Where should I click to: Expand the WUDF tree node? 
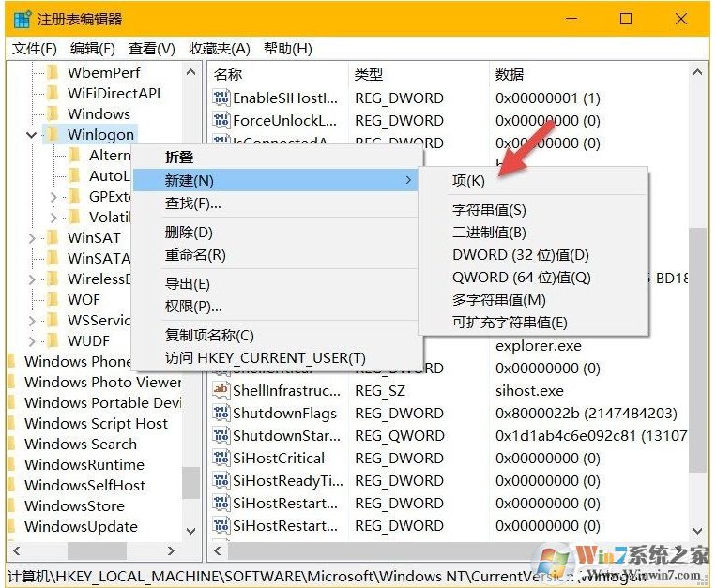tap(32, 341)
